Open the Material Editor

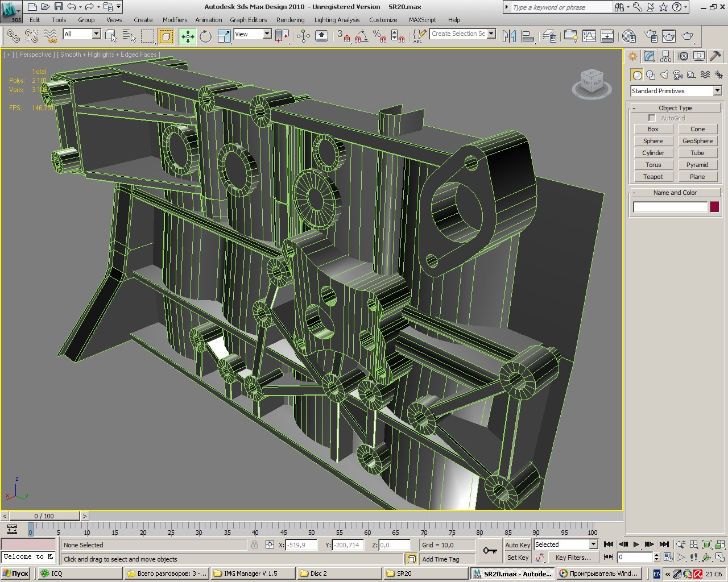click(628, 36)
